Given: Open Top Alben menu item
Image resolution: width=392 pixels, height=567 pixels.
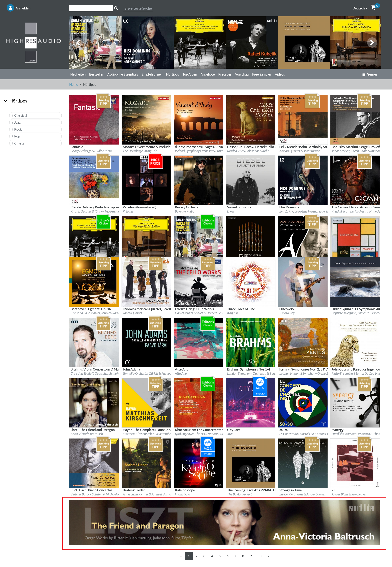Looking at the screenshot, I should pos(190,74).
